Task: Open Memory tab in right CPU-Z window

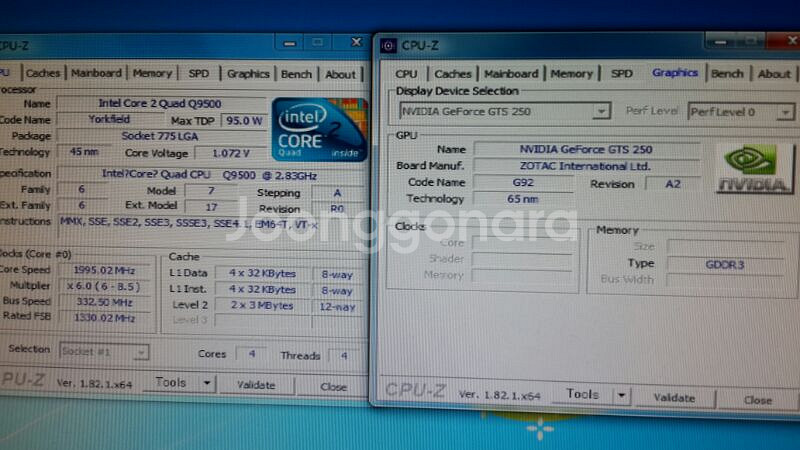Action: (x=571, y=74)
